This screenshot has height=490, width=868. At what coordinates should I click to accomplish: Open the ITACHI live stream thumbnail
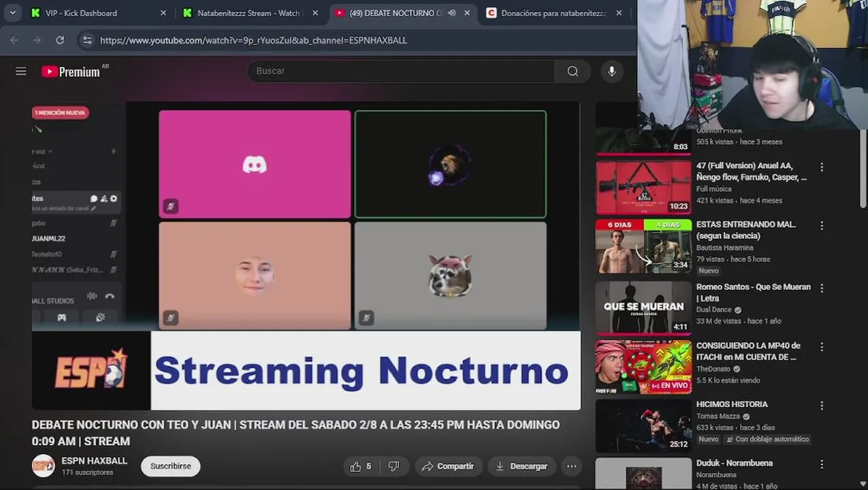(643, 367)
